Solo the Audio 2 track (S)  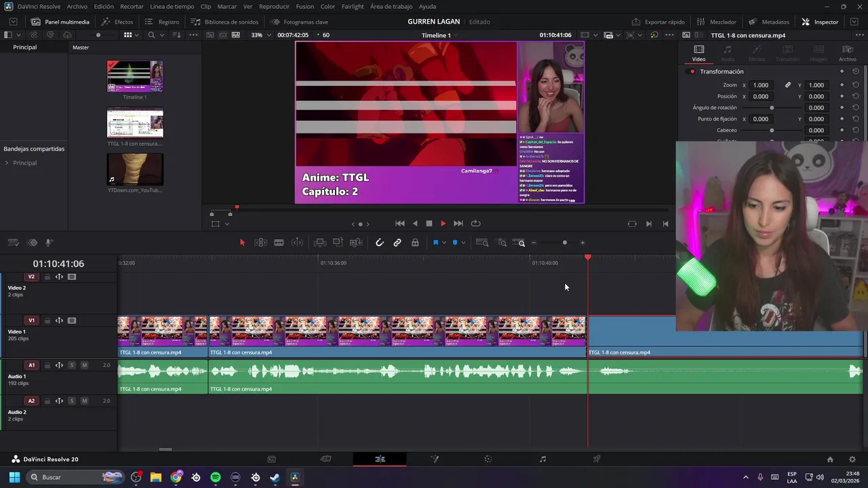pos(71,401)
